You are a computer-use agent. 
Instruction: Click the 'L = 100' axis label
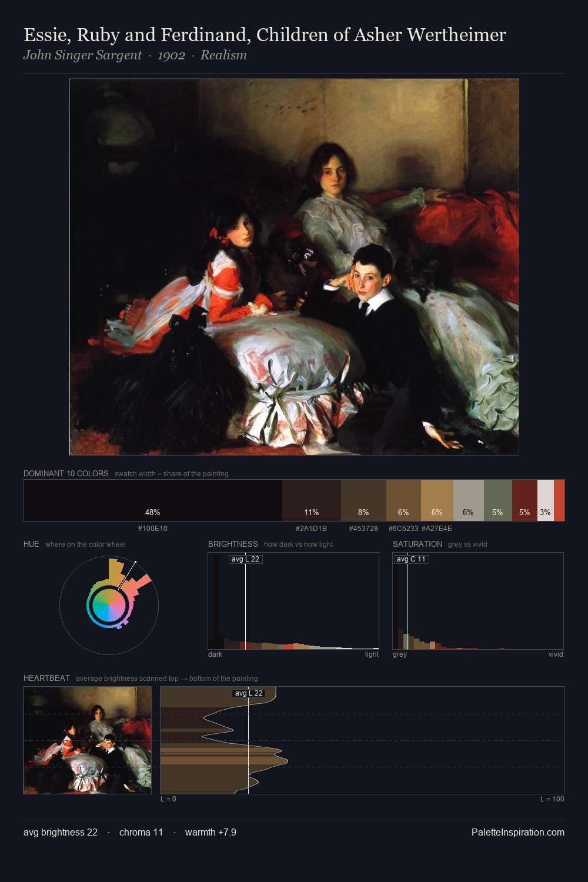point(552,799)
